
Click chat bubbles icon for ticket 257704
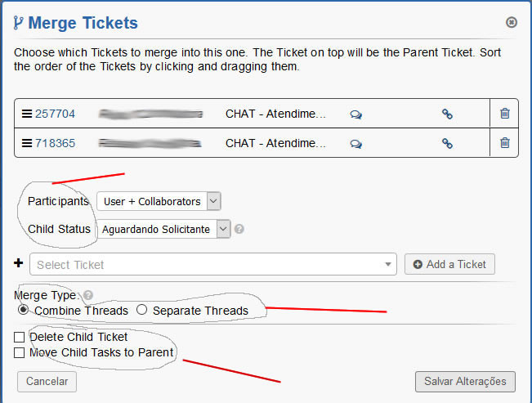point(355,114)
